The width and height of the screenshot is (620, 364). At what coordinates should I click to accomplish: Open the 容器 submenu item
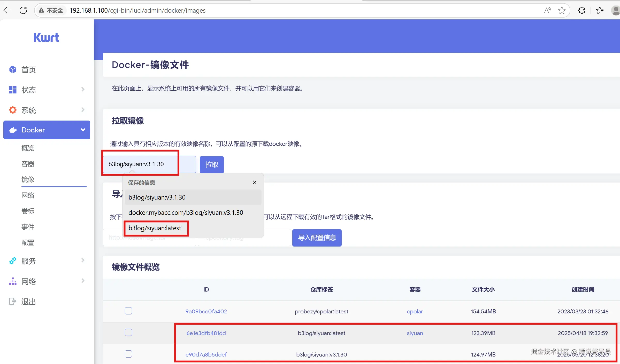(x=28, y=164)
